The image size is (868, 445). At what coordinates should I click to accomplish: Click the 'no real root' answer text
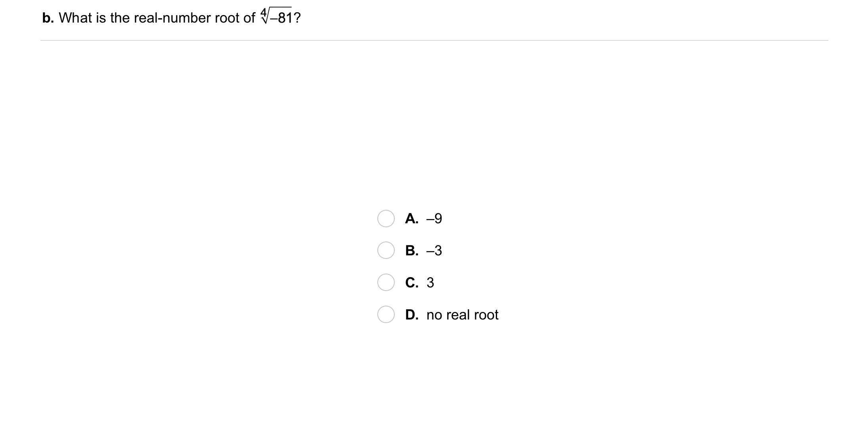click(462, 315)
